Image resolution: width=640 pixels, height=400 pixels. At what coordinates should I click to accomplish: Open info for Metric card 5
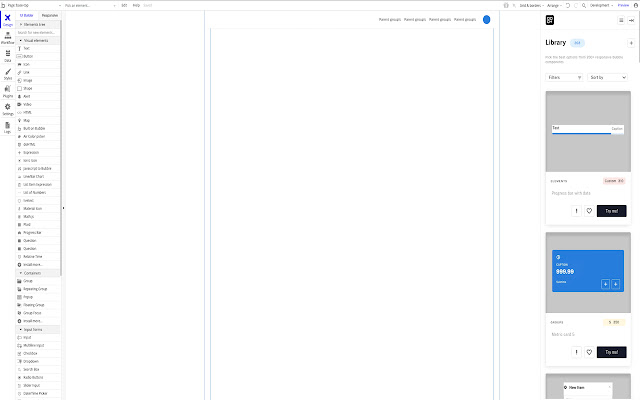pos(576,352)
